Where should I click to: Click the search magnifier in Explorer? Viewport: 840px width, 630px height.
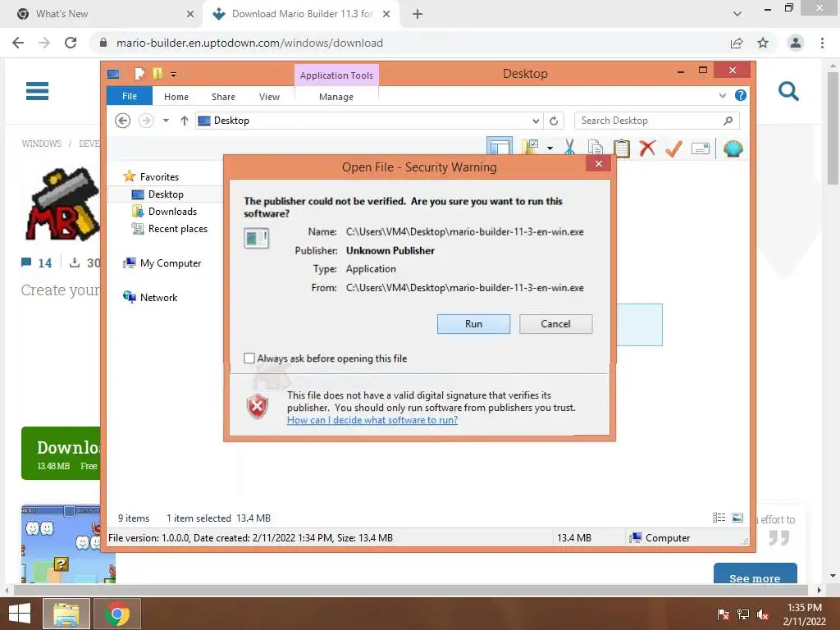pyautogui.click(x=728, y=121)
